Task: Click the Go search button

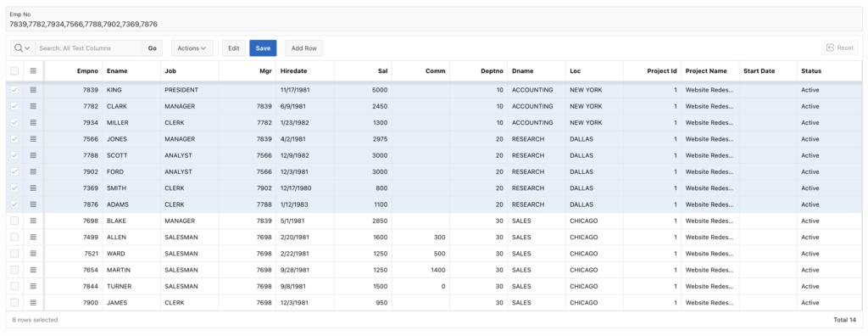Action: click(153, 48)
